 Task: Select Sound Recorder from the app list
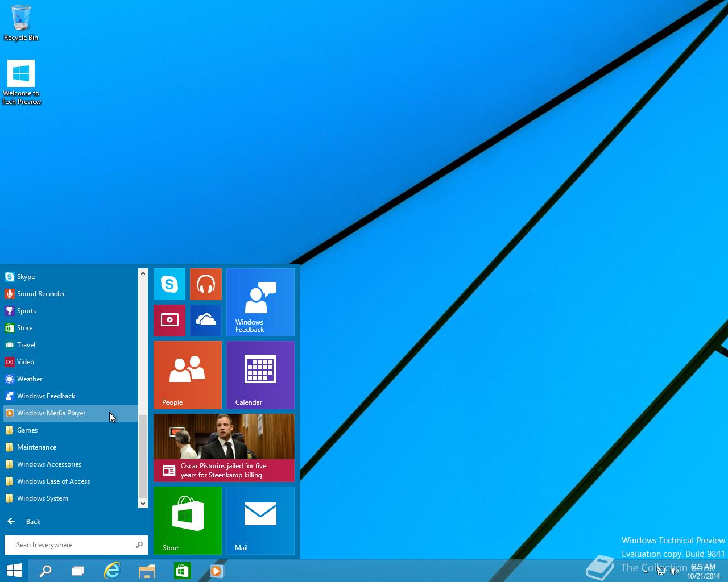point(41,294)
